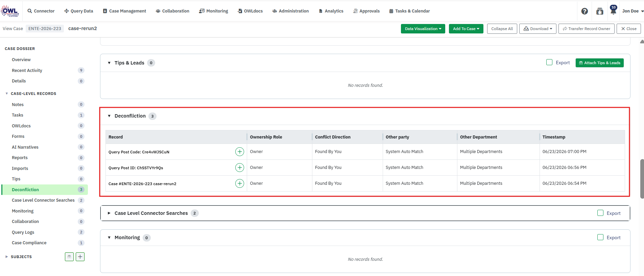This screenshot has height=276, width=644.
Task: Add the Query Post ID ChSSTVYr9Qs record
Action: tap(240, 168)
